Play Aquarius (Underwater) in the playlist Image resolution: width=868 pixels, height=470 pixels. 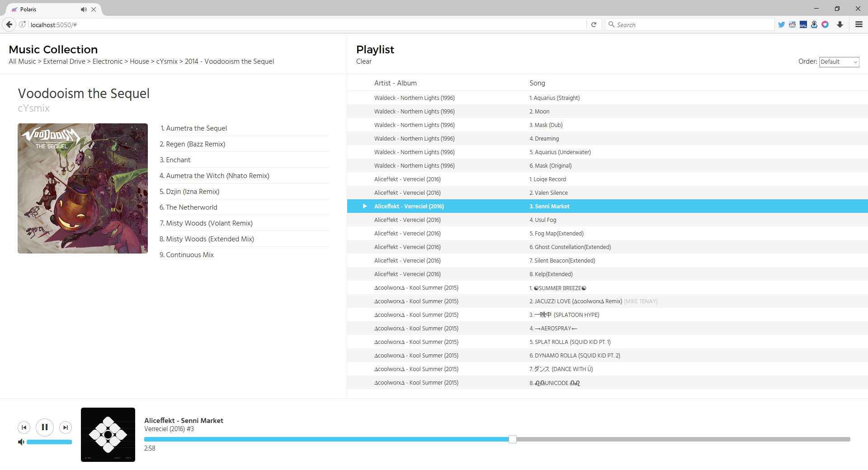pyautogui.click(x=608, y=152)
